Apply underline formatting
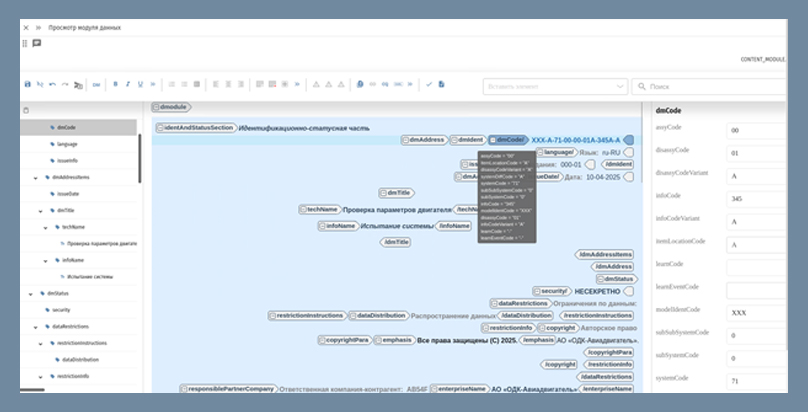 [x=140, y=84]
